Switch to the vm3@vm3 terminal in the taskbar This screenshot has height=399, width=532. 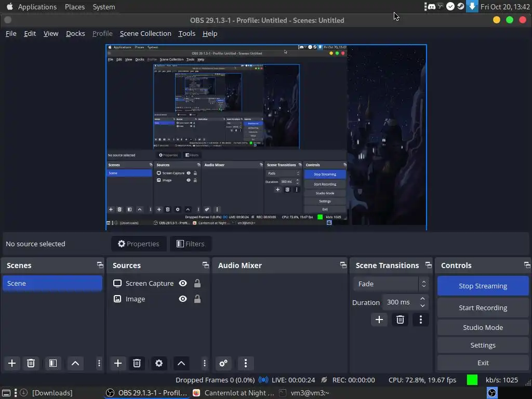[x=304, y=393]
